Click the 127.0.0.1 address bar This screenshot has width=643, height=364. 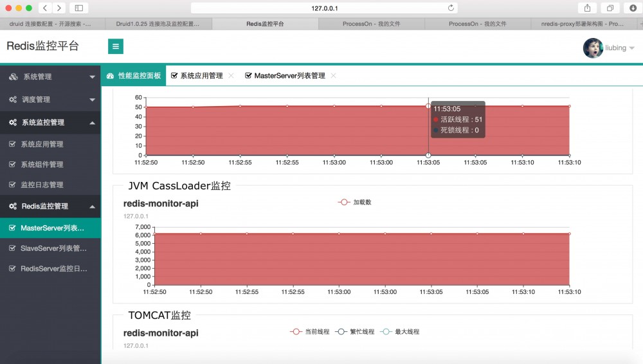click(324, 8)
